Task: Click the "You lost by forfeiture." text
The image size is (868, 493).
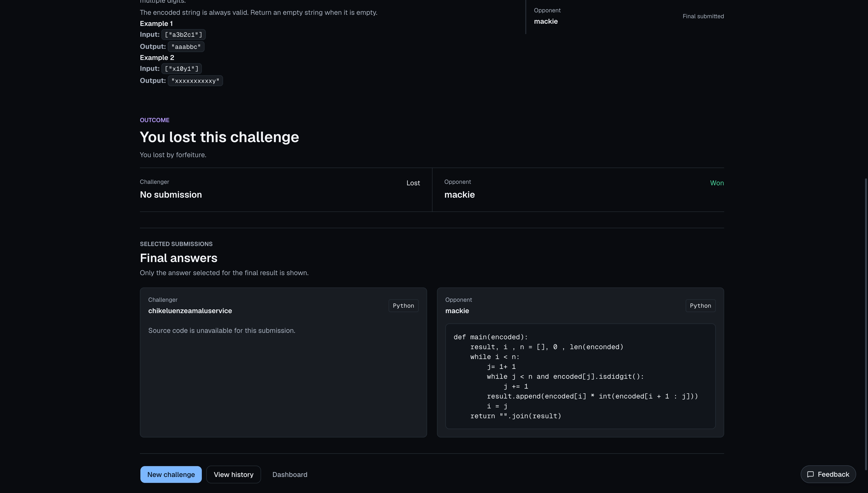Action: [173, 155]
